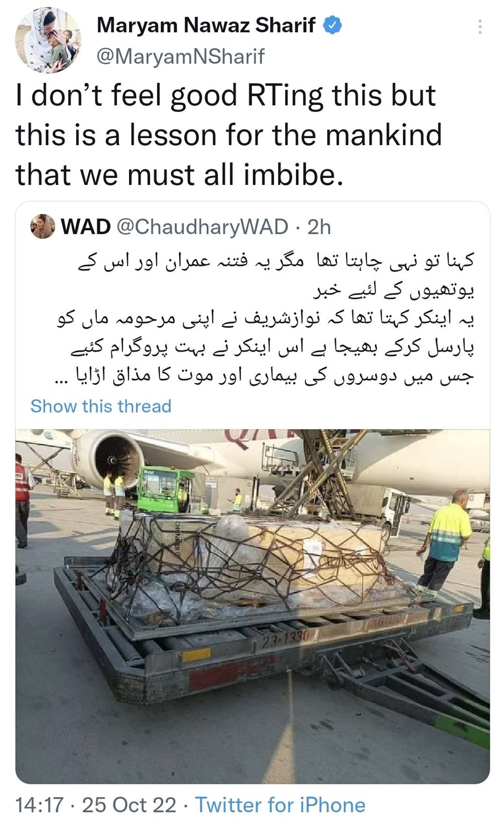The width and height of the screenshot is (504, 830).
Task: Click the display name Maryam Nawaz Sharif
Action: coord(206,25)
